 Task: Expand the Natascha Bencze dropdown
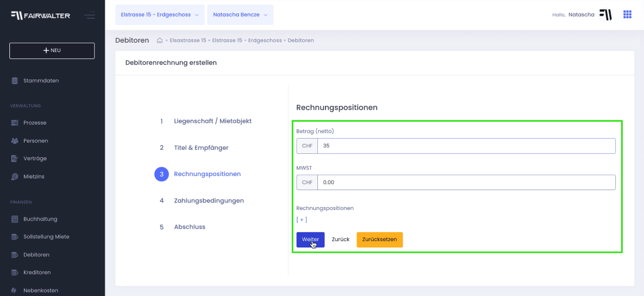point(240,15)
